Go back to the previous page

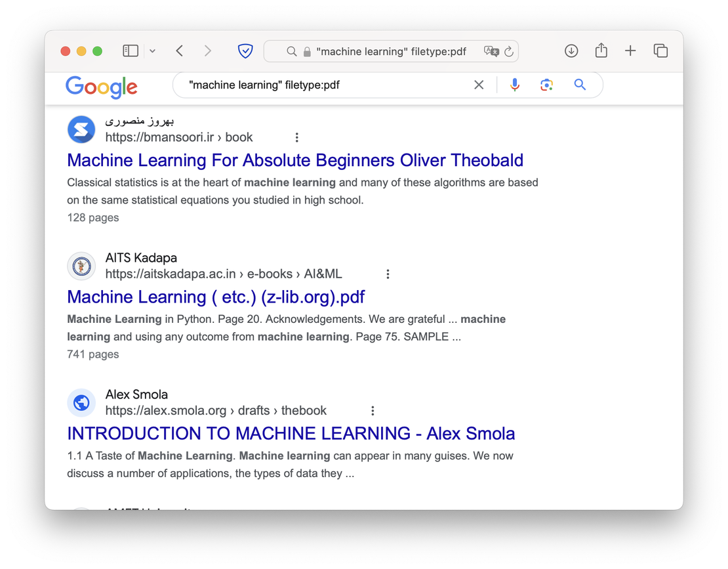click(180, 51)
